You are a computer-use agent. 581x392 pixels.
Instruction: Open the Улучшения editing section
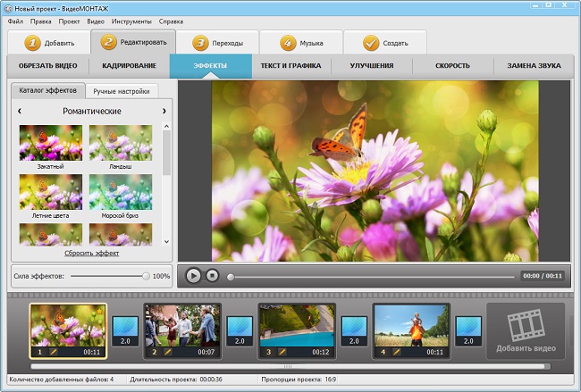(372, 65)
